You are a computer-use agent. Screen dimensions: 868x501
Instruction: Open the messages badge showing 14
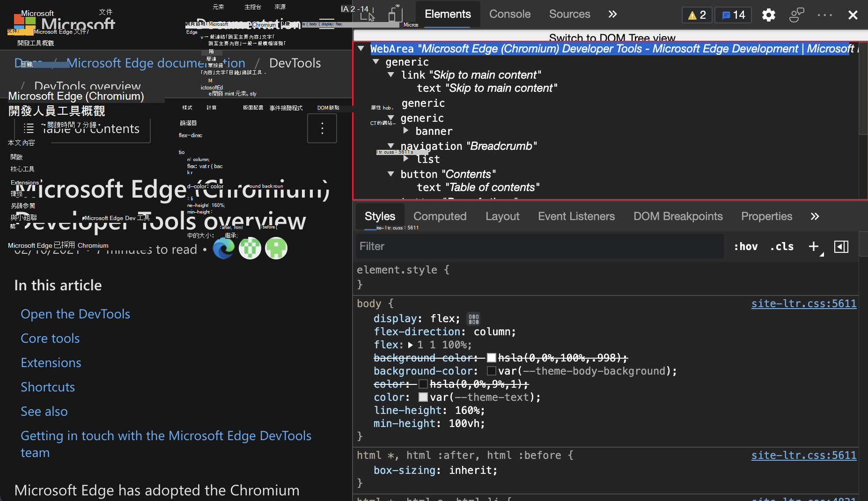click(733, 15)
